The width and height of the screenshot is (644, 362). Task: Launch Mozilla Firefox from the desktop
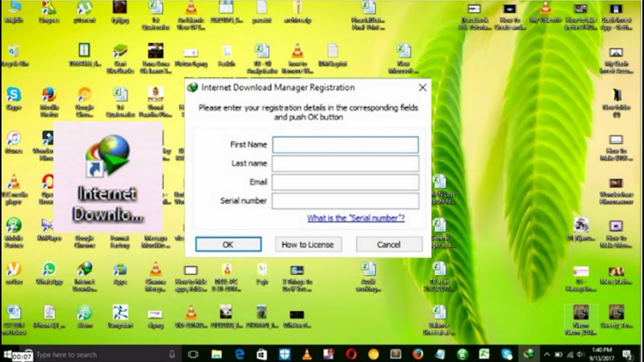pos(49,102)
